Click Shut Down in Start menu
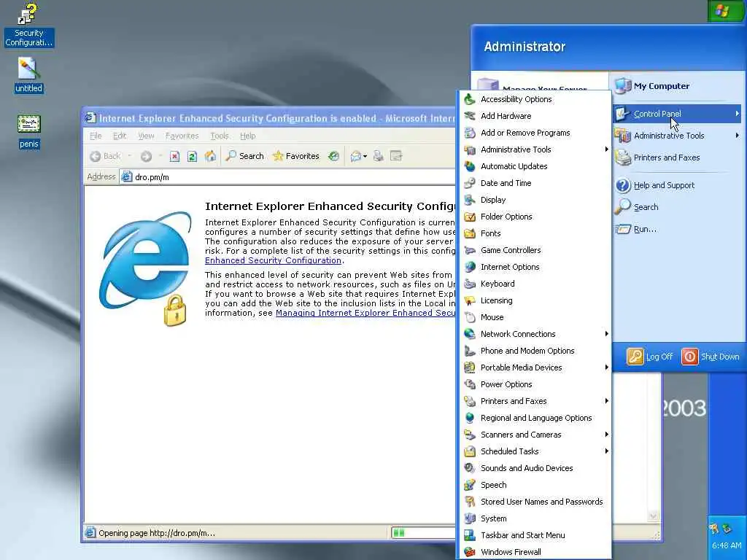This screenshot has width=747, height=560. point(711,357)
